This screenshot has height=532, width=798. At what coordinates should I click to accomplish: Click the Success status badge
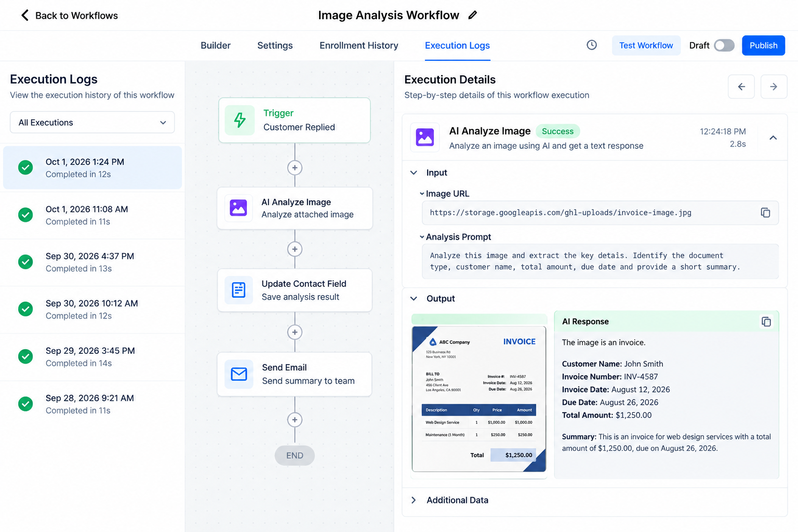557,131
